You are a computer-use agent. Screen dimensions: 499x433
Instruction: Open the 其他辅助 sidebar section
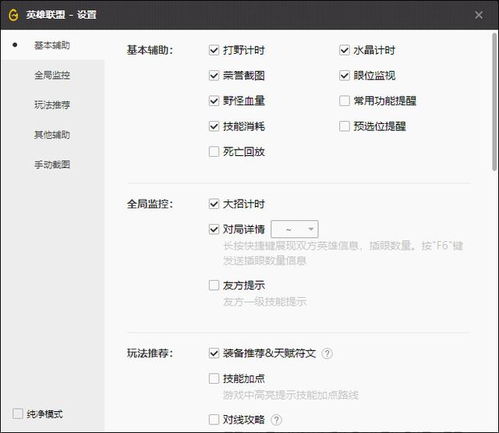(x=52, y=135)
